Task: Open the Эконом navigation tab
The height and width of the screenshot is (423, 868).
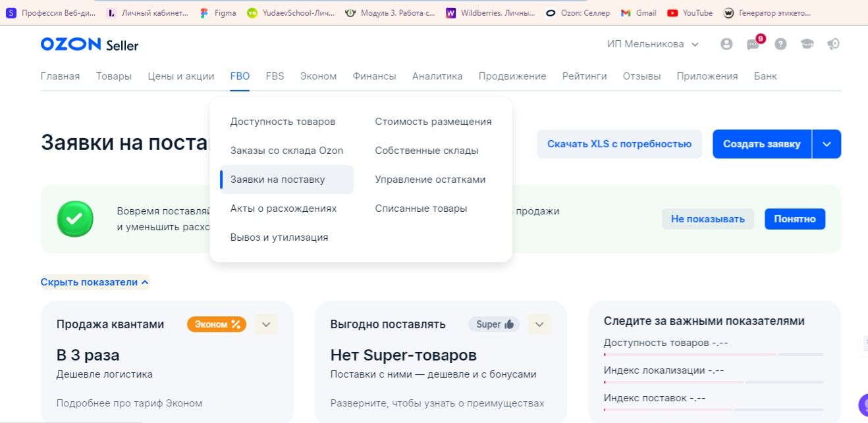Action: coord(318,76)
